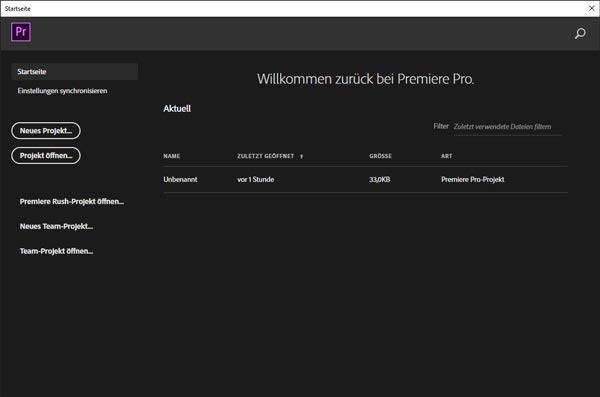Screen dimensions: 600x397
Task: Click the Neues Projekt... button
Action: coord(46,131)
